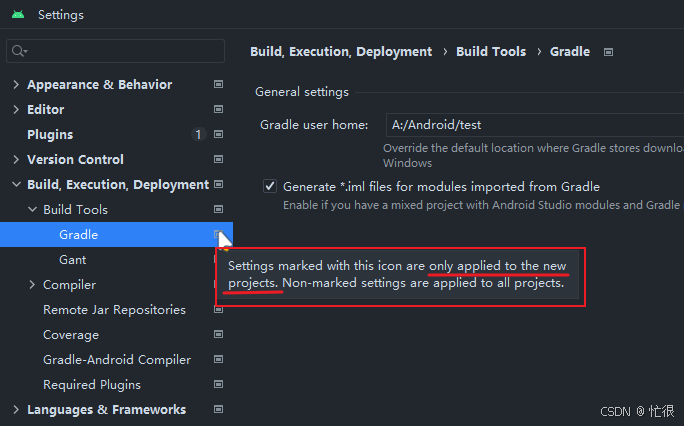The height and width of the screenshot is (426, 684).
Task: Open the Version Control settings page
Action: pyautogui.click(x=75, y=160)
